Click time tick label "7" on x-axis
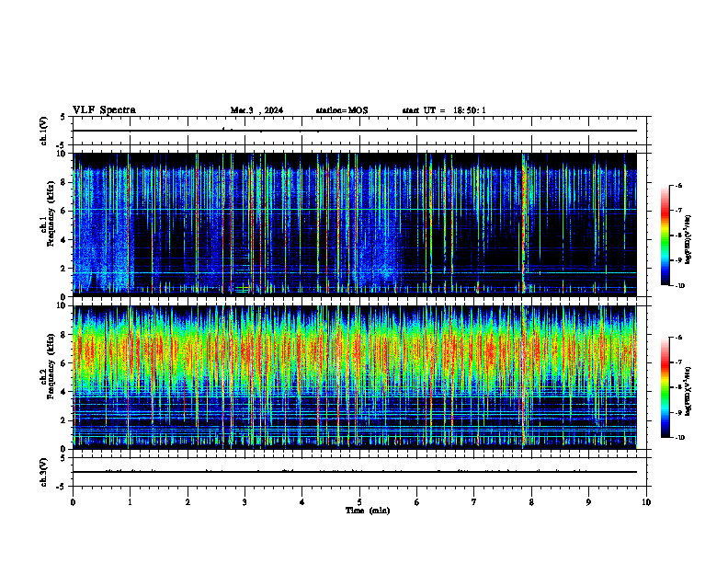Viewport: 728px width, 563px height. point(474,502)
